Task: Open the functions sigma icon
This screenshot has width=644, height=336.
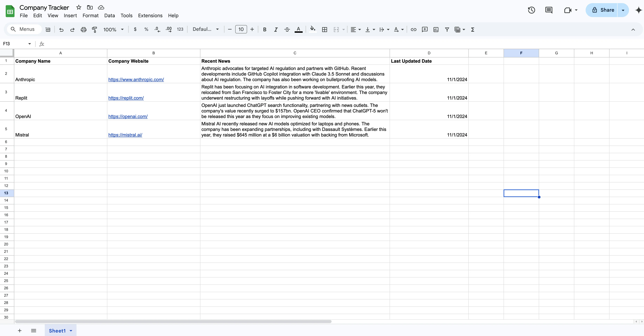Action: (x=473, y=29)
